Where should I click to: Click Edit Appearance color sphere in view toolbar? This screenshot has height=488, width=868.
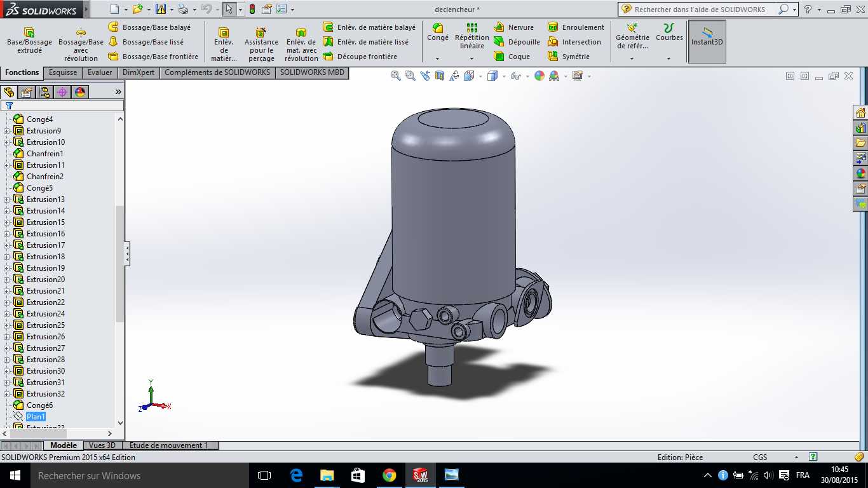[x=539, y=76]
